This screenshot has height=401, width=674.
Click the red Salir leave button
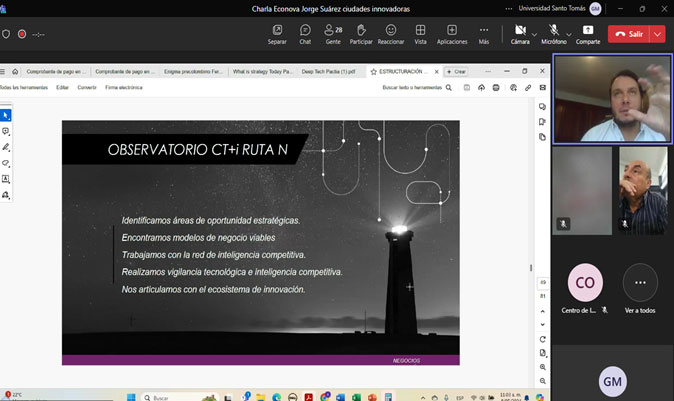(x=628, y=33)
